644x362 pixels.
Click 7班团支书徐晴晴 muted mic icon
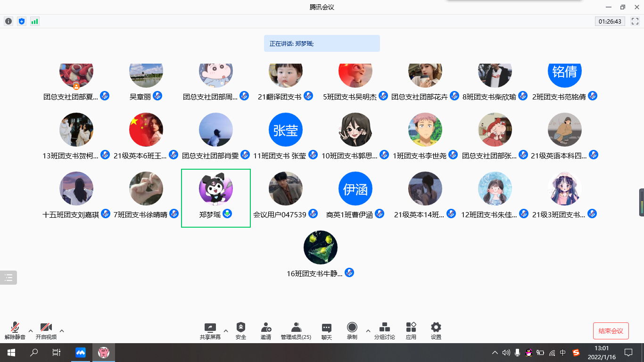click(174, 214)
